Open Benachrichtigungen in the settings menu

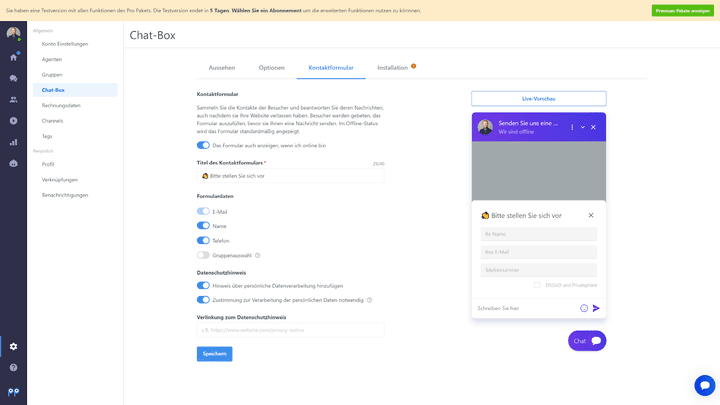[x=65, y=195]
